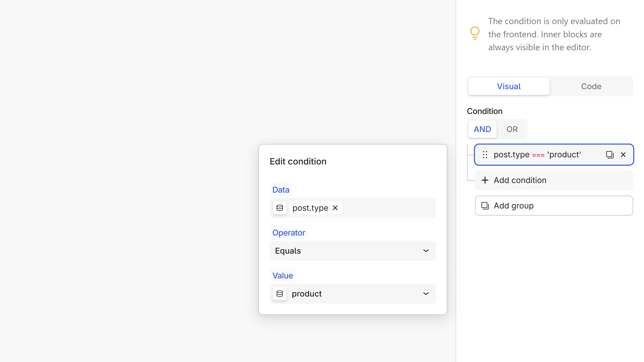The width and height of the screenshot is (644, 362).
Task: Expand the Value dropdown chevron
Action: (426, 294)
